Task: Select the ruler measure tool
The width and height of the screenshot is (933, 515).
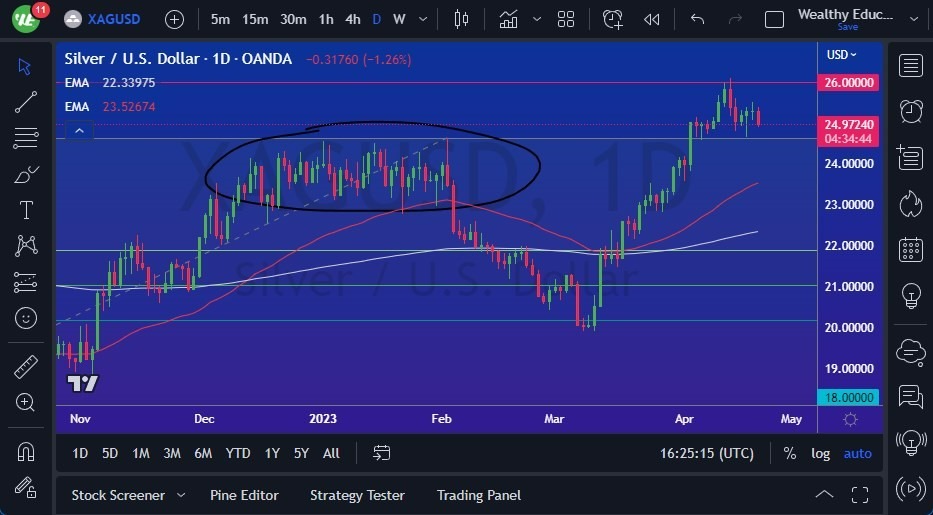Action: pyautogui.click(x=26, y=367)
